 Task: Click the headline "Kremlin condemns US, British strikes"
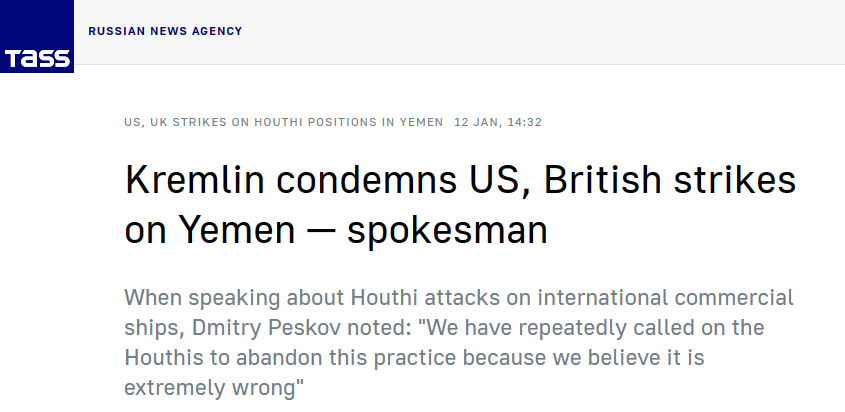coord(460,180)
